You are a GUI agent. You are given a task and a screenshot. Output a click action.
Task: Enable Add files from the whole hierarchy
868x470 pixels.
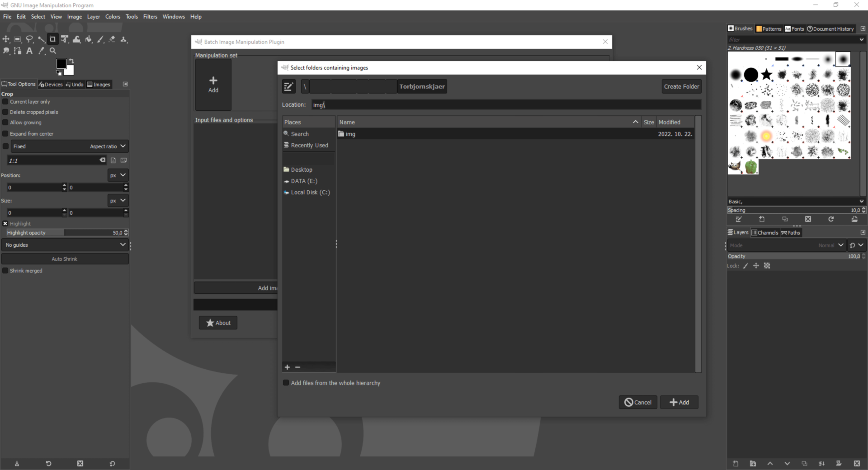[286, 383]
